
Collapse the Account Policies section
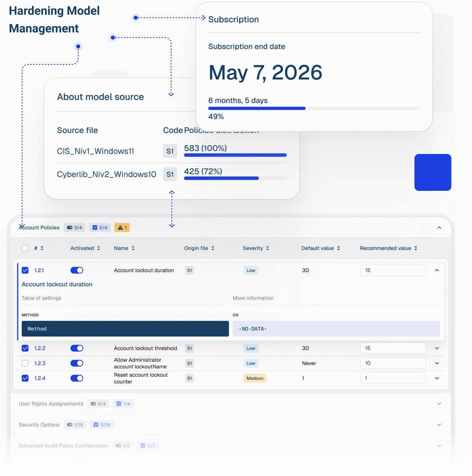pyautogui.click(x=439, y=227)
